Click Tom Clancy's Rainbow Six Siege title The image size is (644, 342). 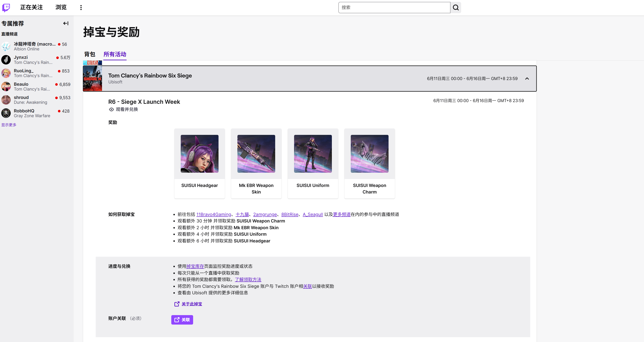point(150,76)
